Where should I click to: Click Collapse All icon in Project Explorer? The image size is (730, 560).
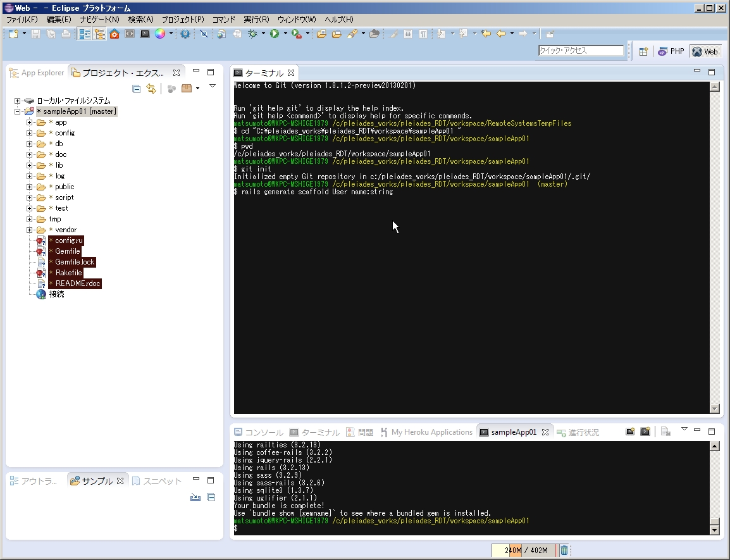tap(137, 89)
